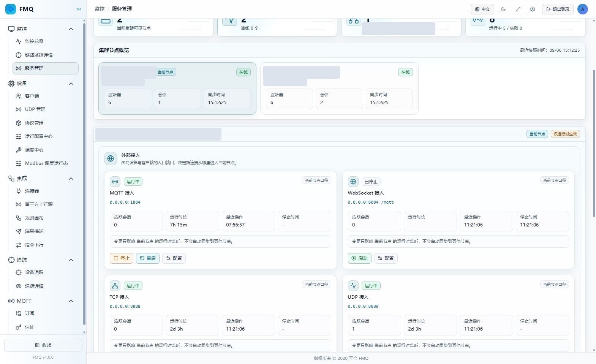The height and width of the screenshot is (364, 596).
Task: Open Modbus 调度运行态
Action: (x=46, y=163)
